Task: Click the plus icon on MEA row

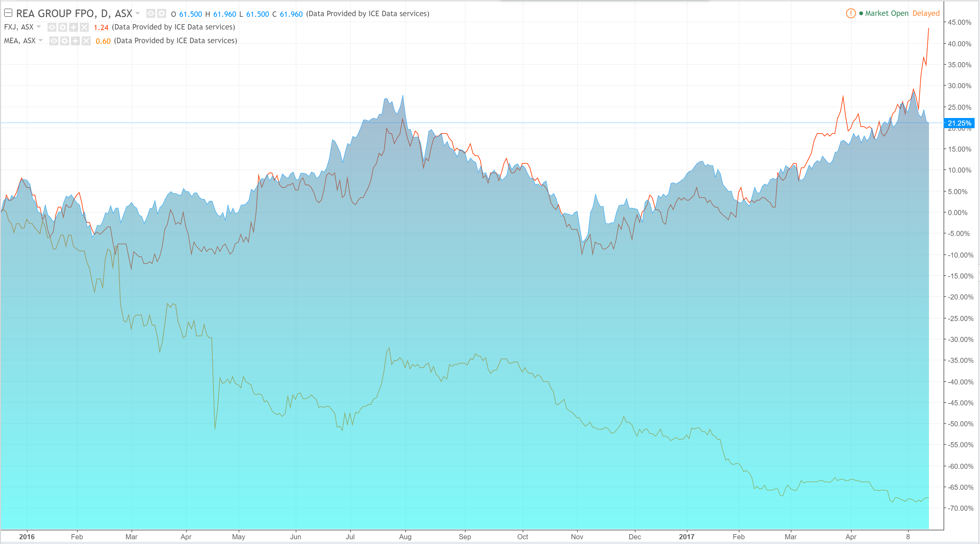Action: coord(75,41)
